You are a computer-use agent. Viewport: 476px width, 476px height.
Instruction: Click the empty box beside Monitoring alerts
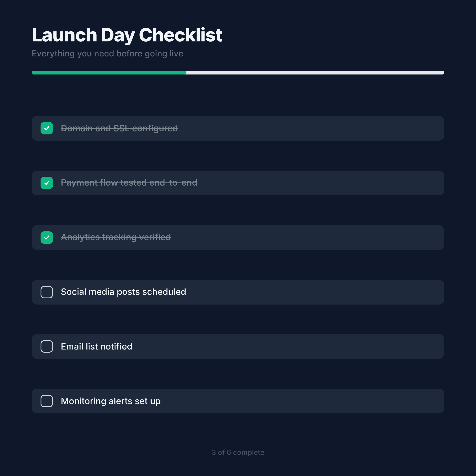tap(46, 401)
